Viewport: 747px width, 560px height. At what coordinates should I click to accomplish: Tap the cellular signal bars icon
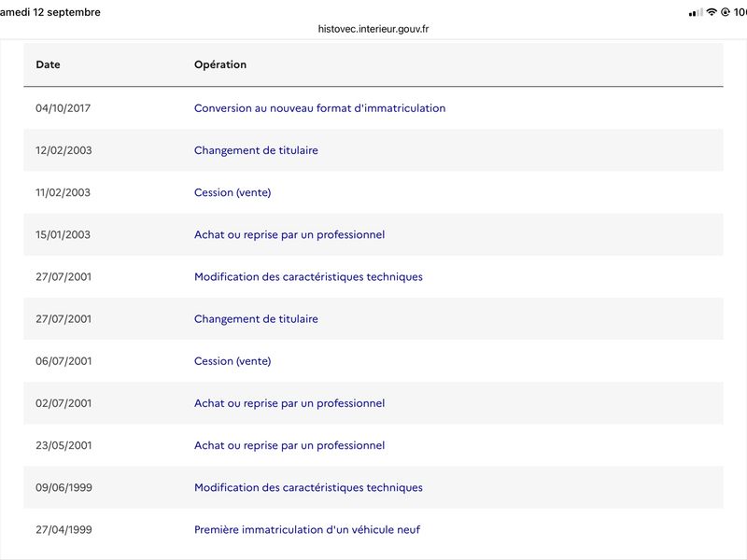pyautogui.click(x=696, y=12)
